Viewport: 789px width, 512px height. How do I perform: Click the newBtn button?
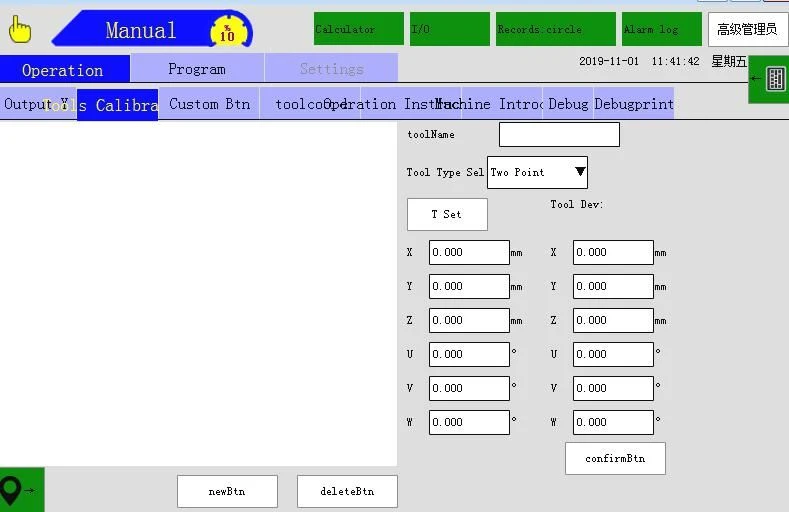[x=227, y=491]
